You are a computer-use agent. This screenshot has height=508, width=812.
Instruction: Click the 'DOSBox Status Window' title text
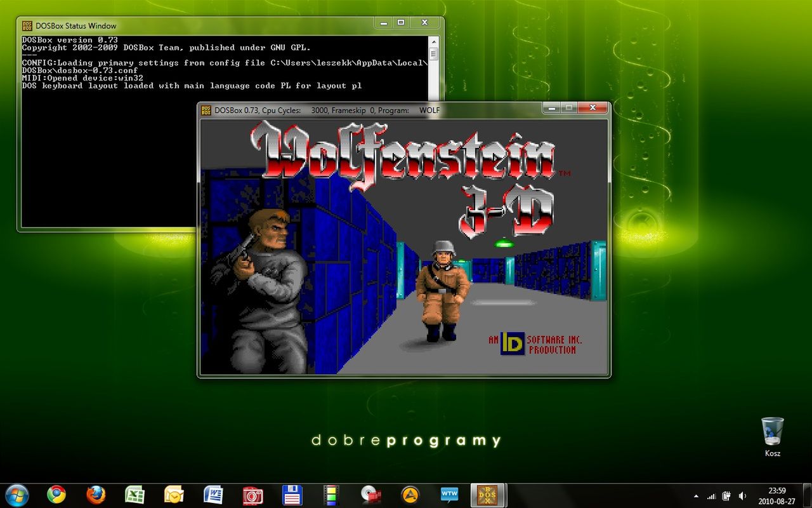[76, 26]
